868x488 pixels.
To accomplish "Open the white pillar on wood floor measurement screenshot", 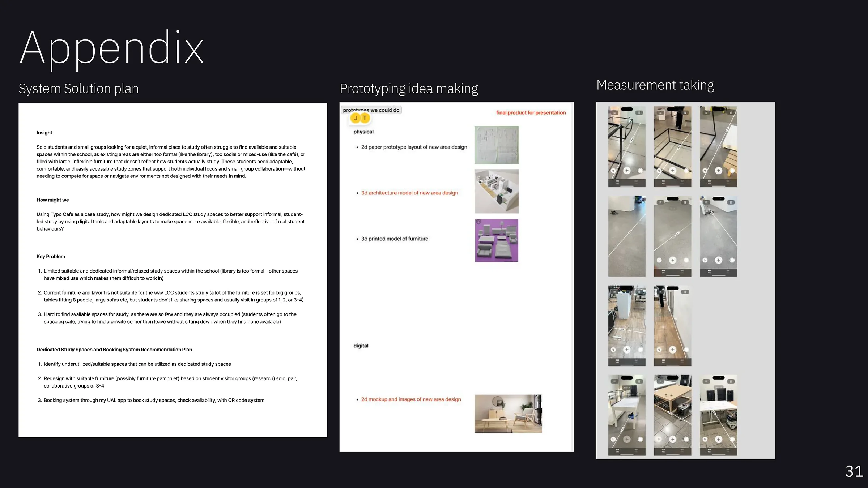I will [x=627, y=326].
